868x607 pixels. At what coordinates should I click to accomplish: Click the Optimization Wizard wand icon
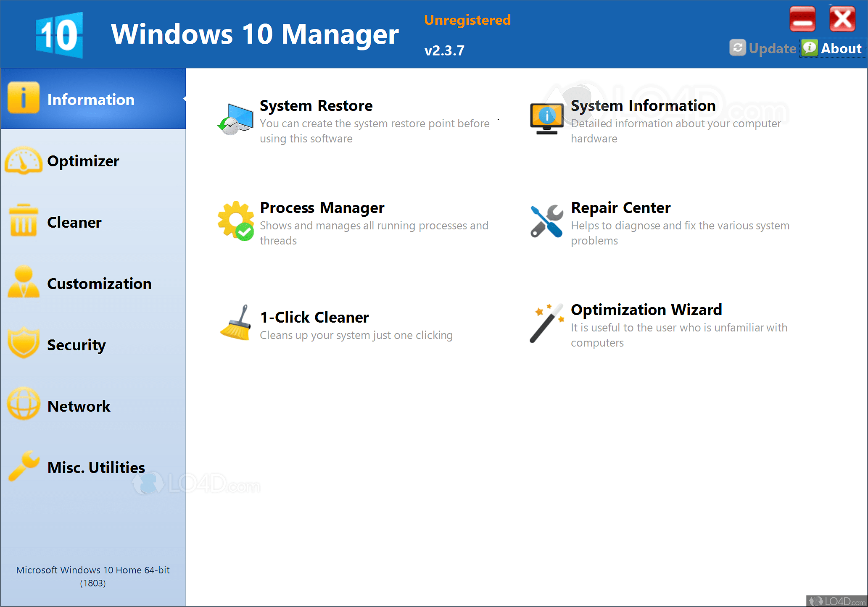546,323
